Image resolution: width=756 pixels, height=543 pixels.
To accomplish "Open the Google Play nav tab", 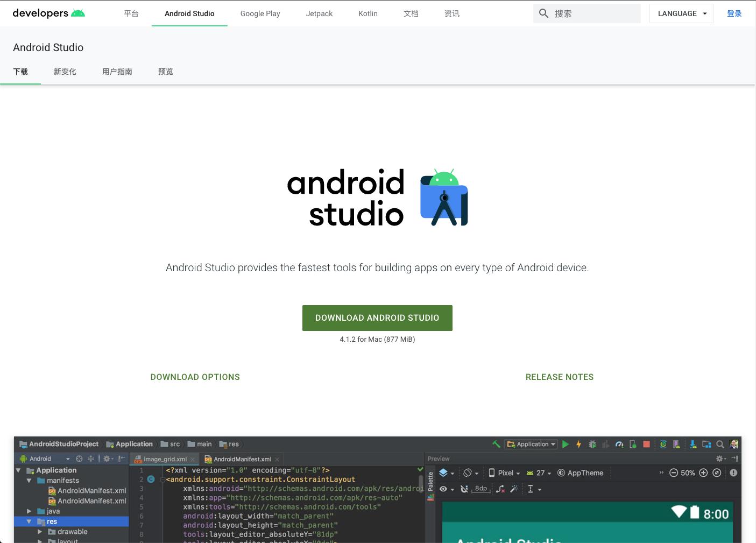I will (260, 13).
